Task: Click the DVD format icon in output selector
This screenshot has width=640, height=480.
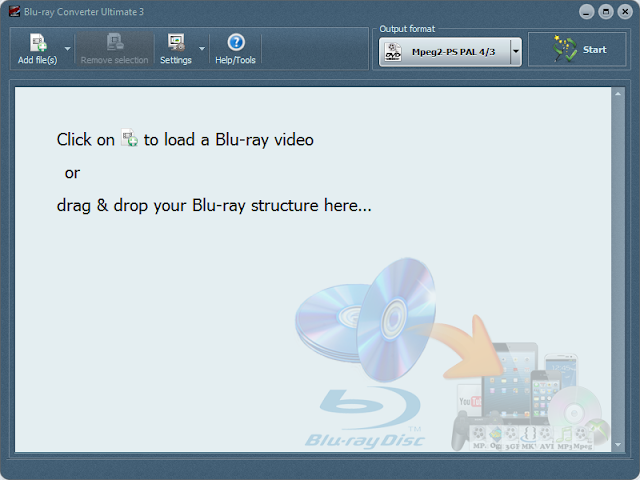Action: (393, 52)
